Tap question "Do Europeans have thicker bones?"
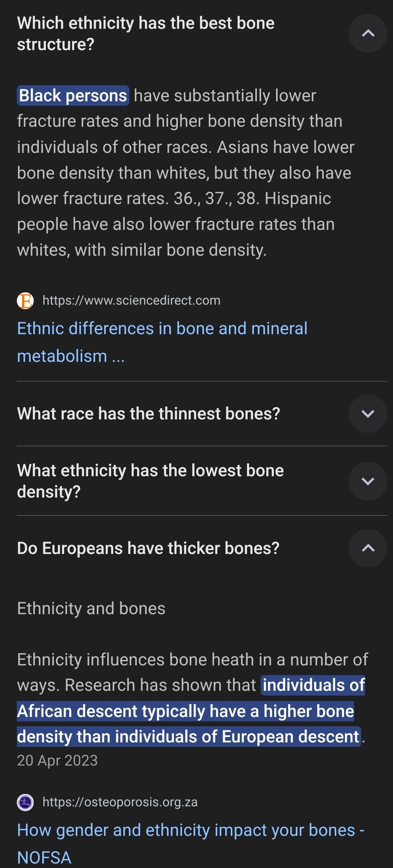Image resolution: width=393 pixels, height=868 pixels. pyautogui.click(x=148, y=548)
